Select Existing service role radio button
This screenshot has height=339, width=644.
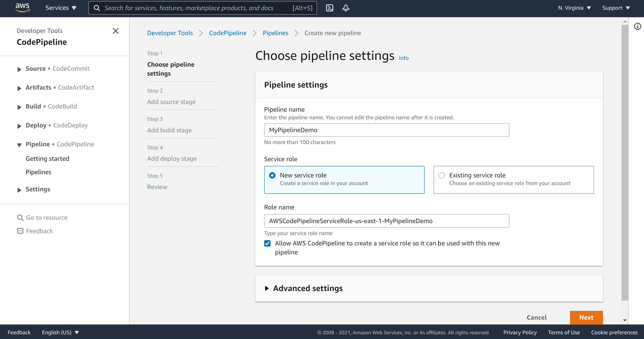coord(442,175)
